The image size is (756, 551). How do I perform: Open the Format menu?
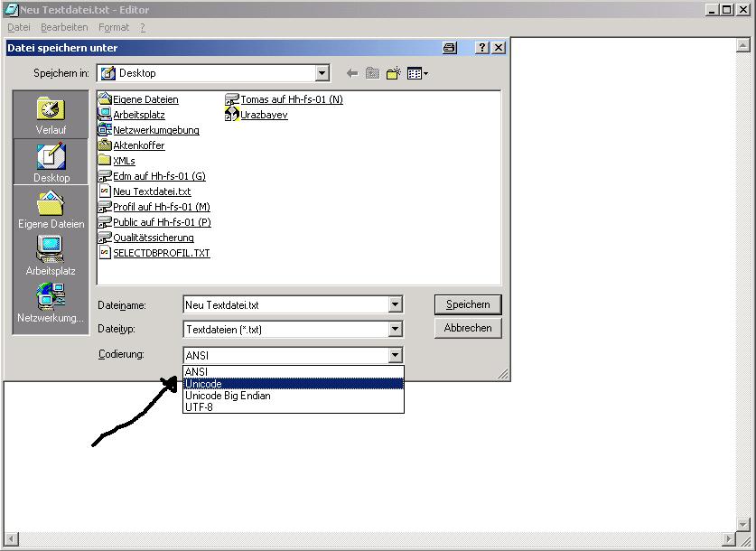[x=114, y=27]
